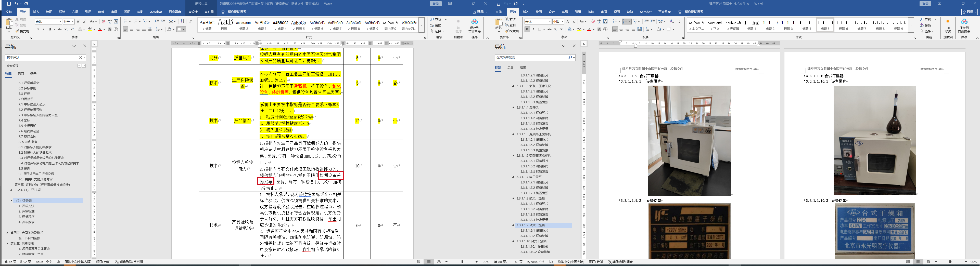This screenshot has height=266, width=980.
Task: Clear the 技术评分 search box with the X
Action: pyautogui.click(x=80, y=57)
